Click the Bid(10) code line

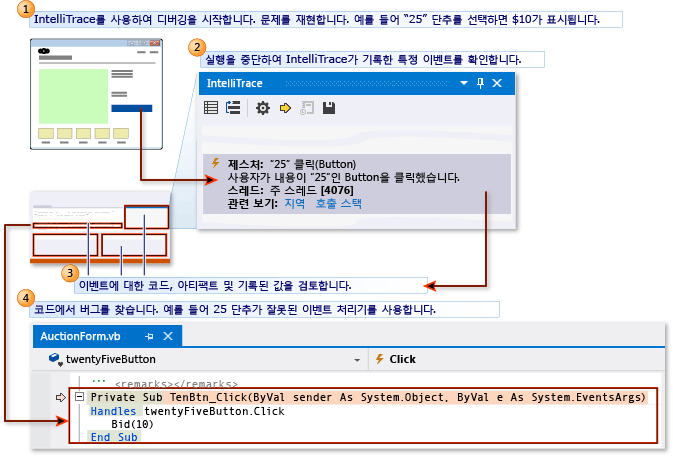132,424
